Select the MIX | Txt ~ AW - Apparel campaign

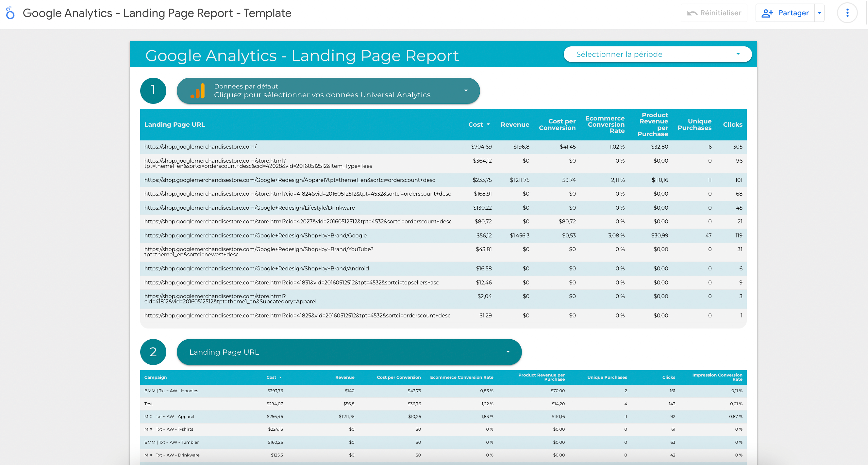pos(443,417)
